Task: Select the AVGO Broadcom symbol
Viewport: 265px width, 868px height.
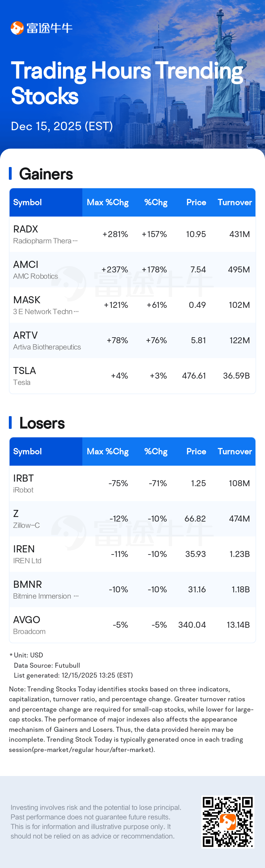Action: pos(26,620)
